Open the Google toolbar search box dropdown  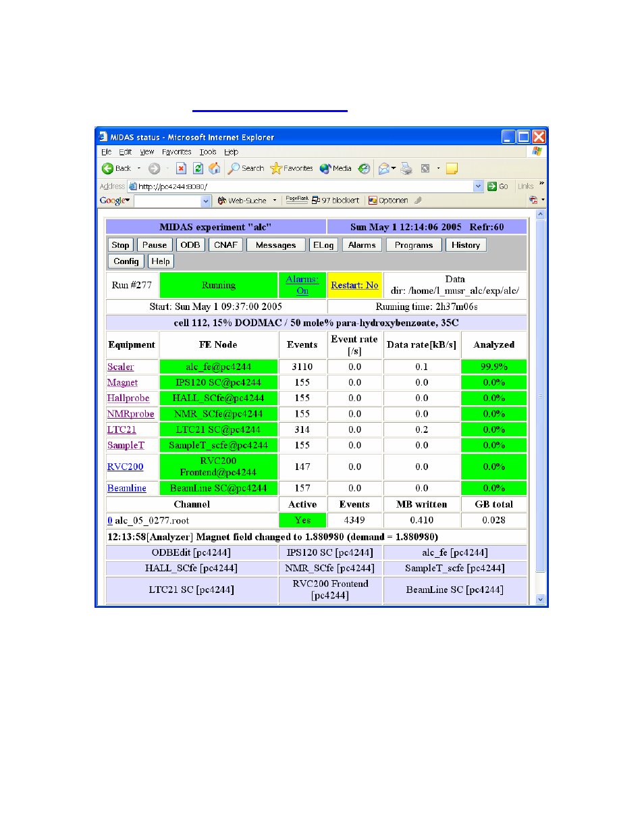coord(206,201)
